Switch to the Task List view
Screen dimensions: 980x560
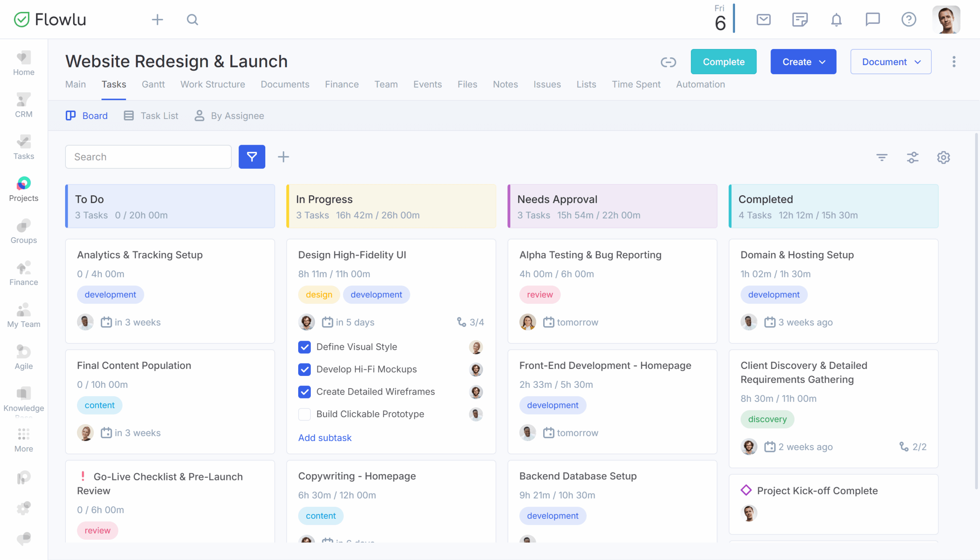click(159, 116)
